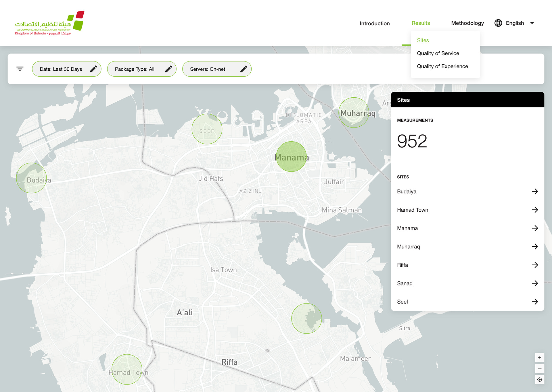Viewport: 552px width, 392px height.
Task: Click the filter list icon
Action: coord(20,69)
